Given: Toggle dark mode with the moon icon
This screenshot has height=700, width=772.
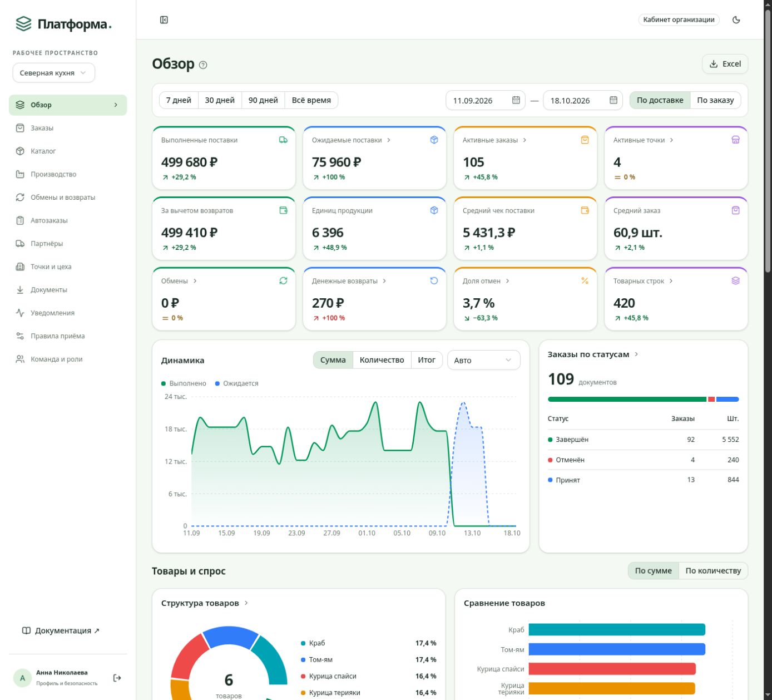Looking at the screenshot, I should (x=736, y=20).
